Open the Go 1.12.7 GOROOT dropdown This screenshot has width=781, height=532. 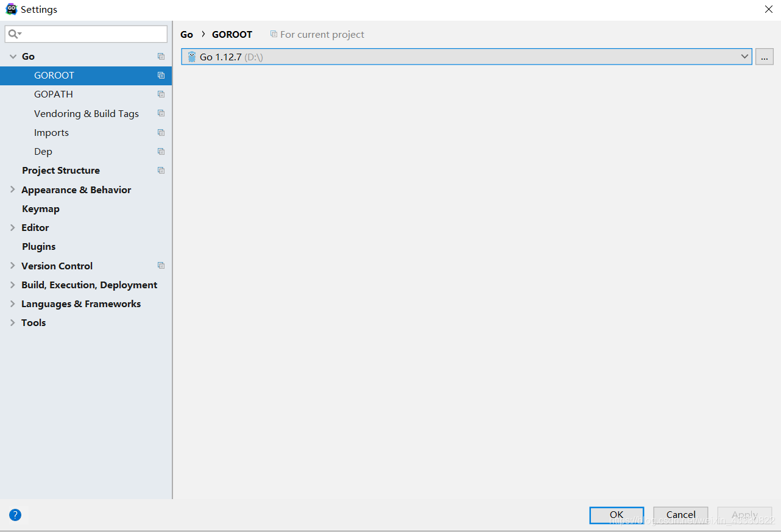pos(467,57)
